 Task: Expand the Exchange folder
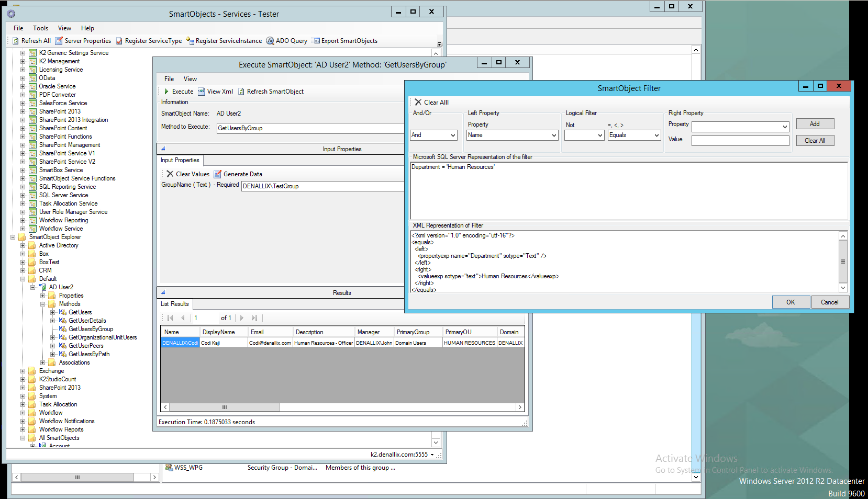tap(23, 371)
